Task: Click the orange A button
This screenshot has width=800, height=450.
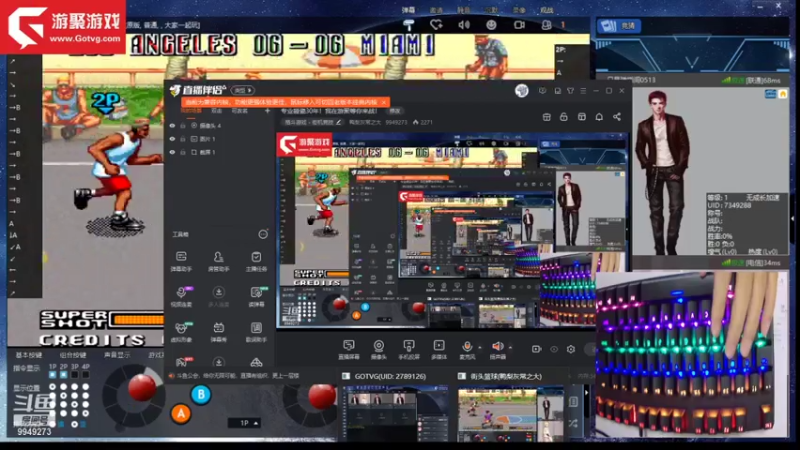Action: click(x=181, y=413)
